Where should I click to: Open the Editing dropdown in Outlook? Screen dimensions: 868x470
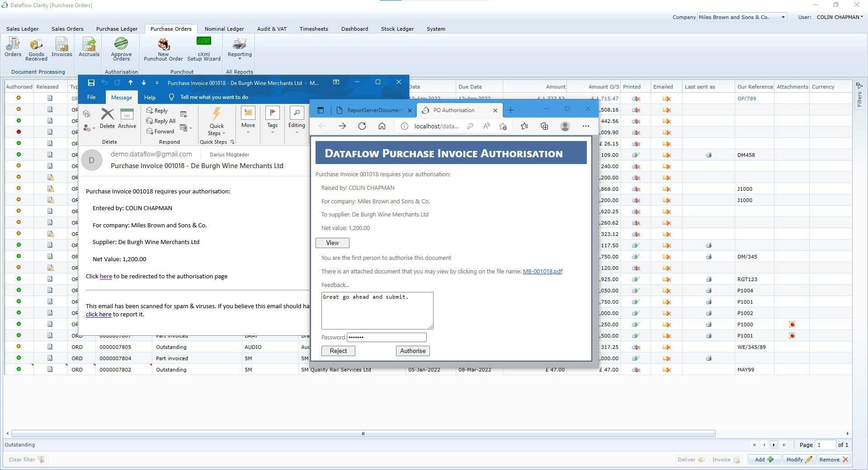coord(297,121)
